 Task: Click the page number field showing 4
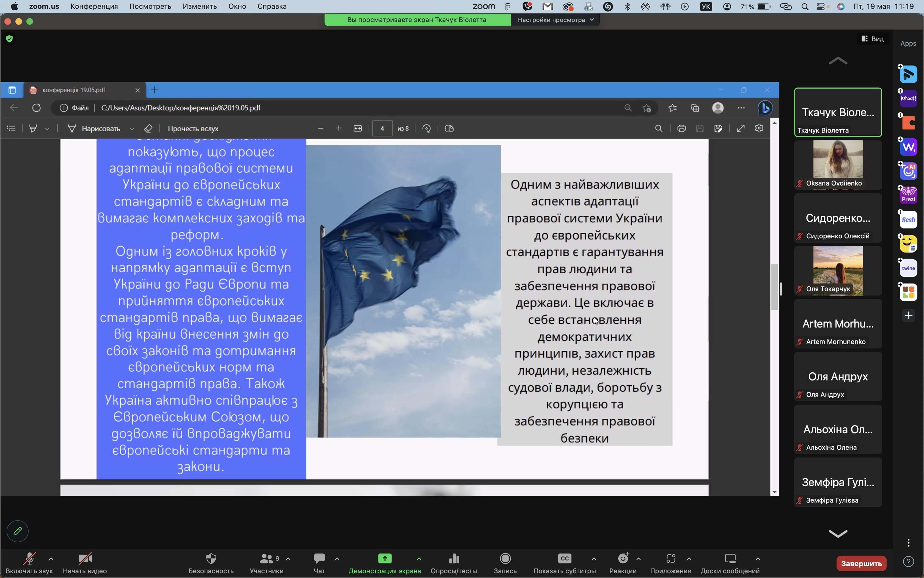pos(382,129)
